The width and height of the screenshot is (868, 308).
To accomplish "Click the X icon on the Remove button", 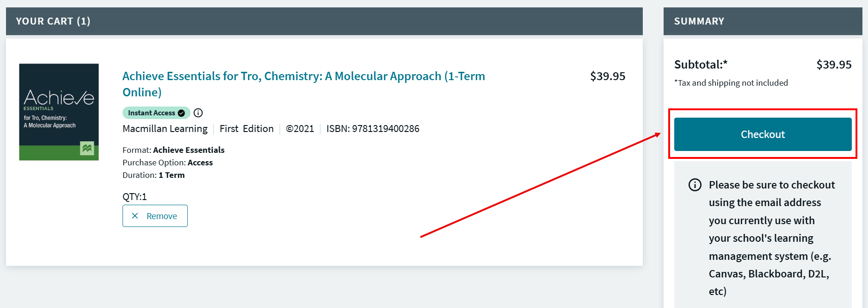I will pos(135,216).
